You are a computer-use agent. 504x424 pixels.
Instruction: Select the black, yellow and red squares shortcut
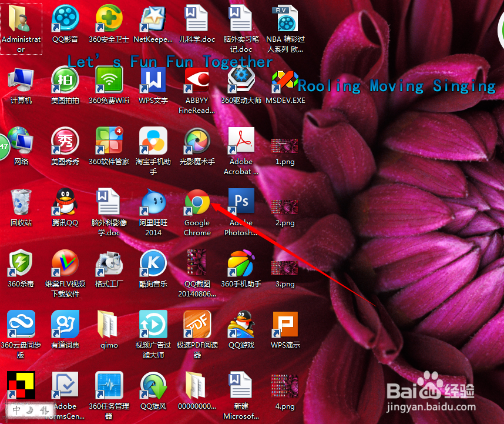(x=21, y=385)
